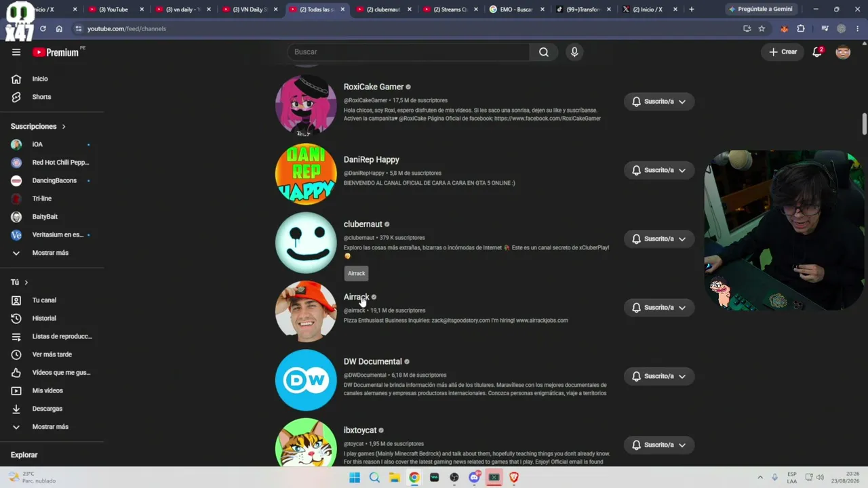
Task: Click the browser home button
Action: [x=59, y=28]
